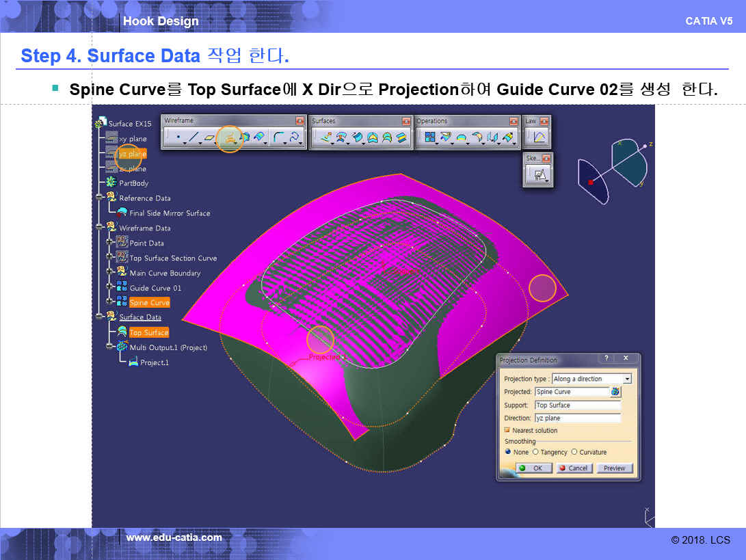Select Top Surface in the specification tree

coord(148,332)
